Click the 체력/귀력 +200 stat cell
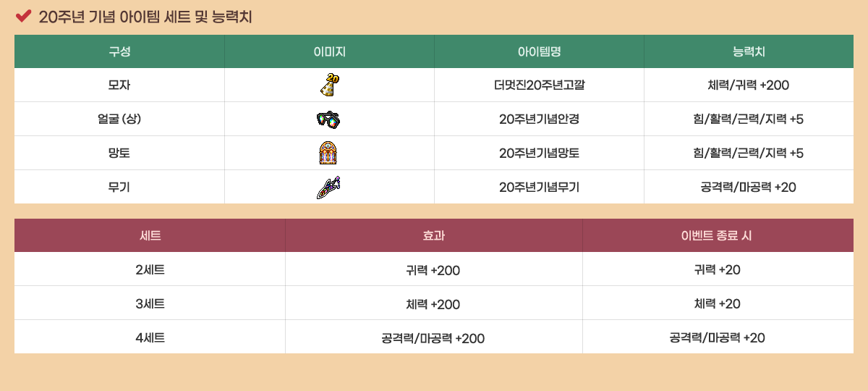 [749, 85]
